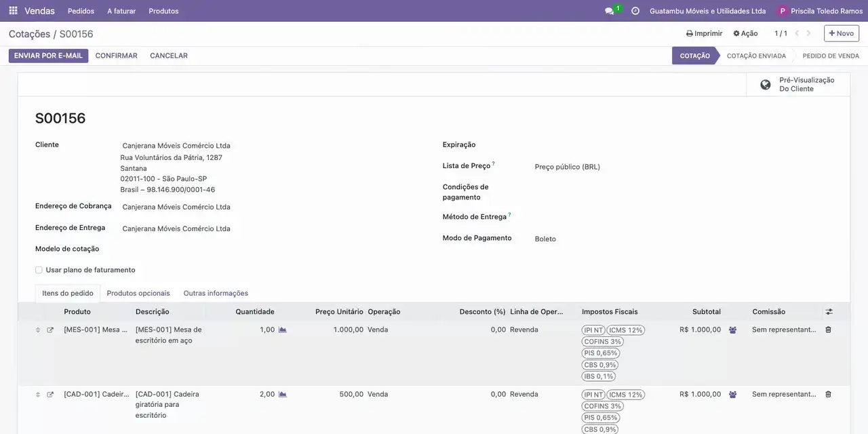
Task: Open the conversations chat icon
Action: pos(609,12)
